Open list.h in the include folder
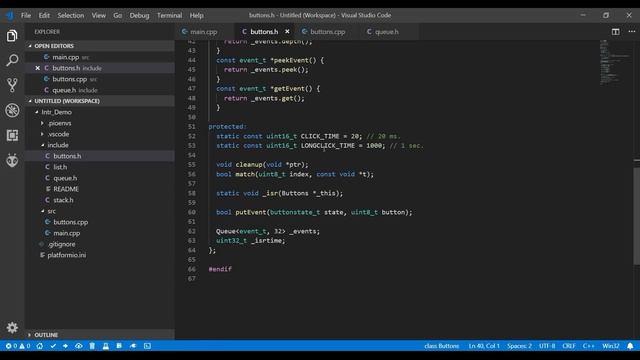This screenshot has height=360, width=640. (x=100, y=167)
